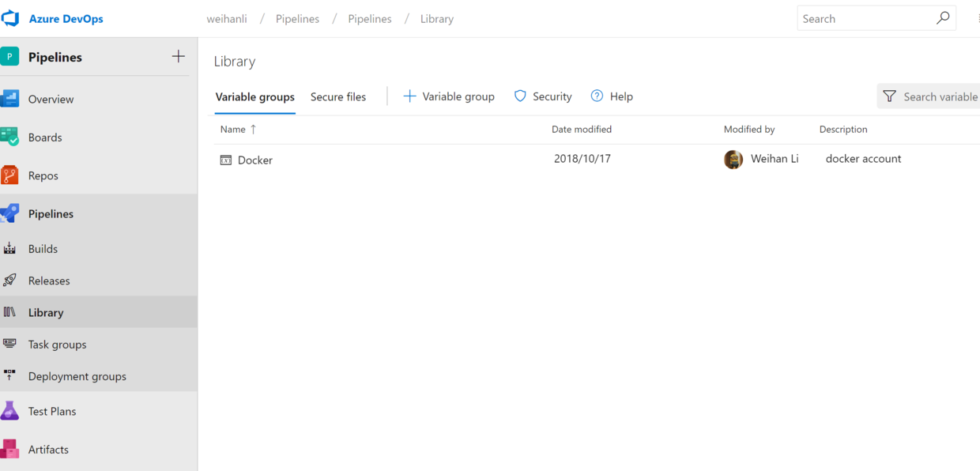Click the 2018/10/17 date cell
The image size is (980, 471).
click(x=582, y=159)
